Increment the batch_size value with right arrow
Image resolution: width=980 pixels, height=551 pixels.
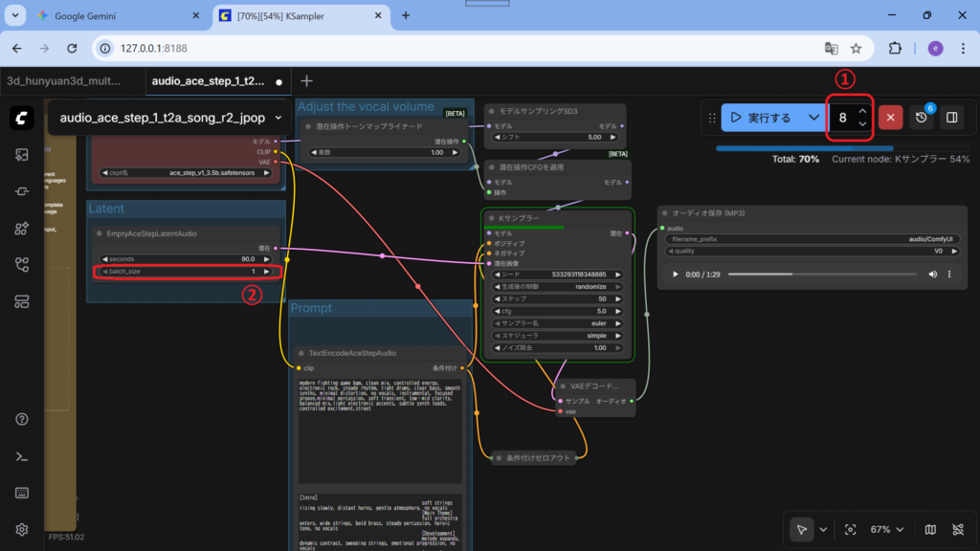click(267, 272)
